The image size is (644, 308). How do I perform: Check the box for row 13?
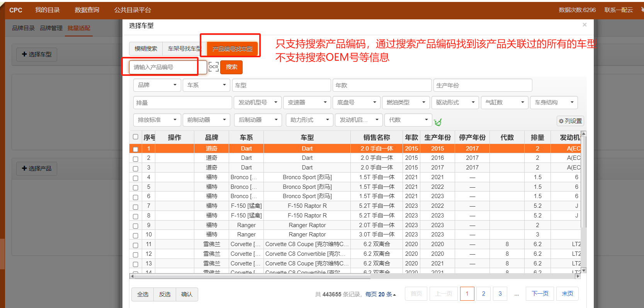(x=135, y=264)
